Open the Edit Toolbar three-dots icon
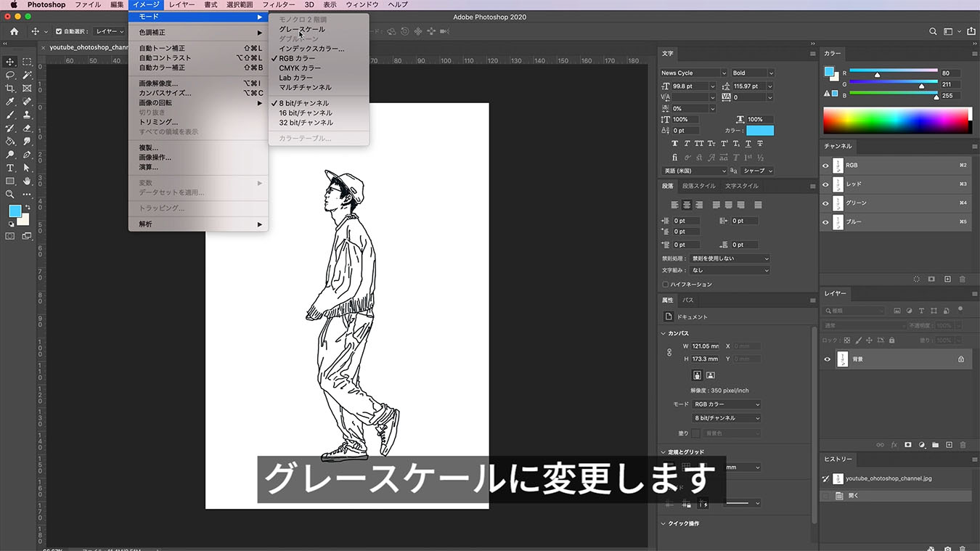The height and width of the screenshot is (551, 980). (27, 194)
